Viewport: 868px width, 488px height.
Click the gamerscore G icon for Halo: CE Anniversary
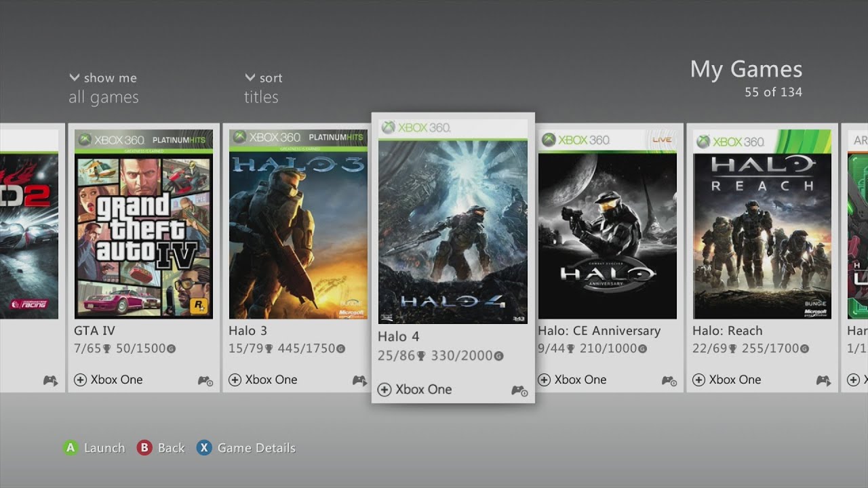click(x=642, y=349)
